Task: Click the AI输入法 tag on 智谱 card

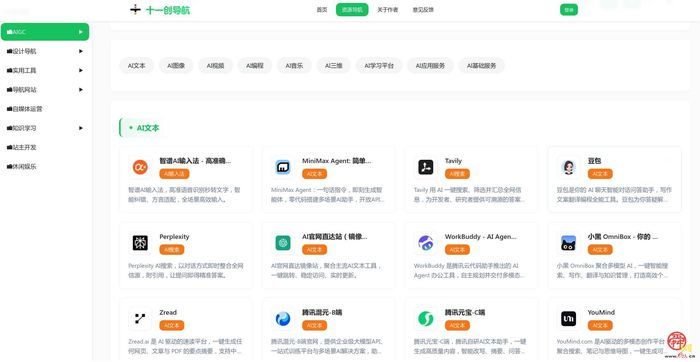Action: coord(174,174)
